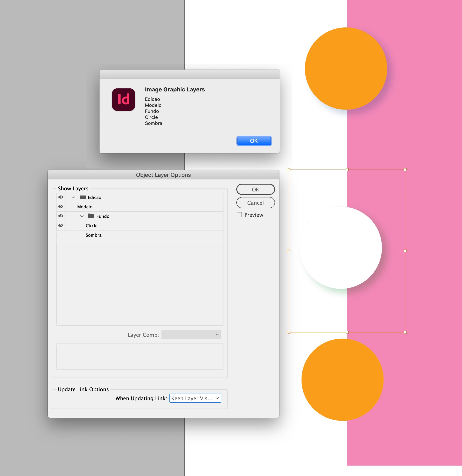Click the top orange circle on canvas
Screen dimensions: 462x476
(x=346, y=68)
